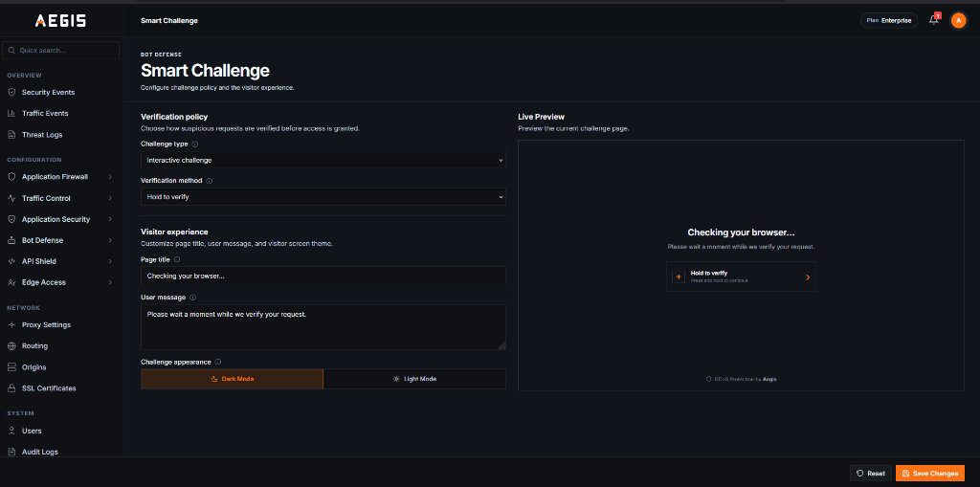Click the SSL Certificates lock icon

tap(11, 388)
